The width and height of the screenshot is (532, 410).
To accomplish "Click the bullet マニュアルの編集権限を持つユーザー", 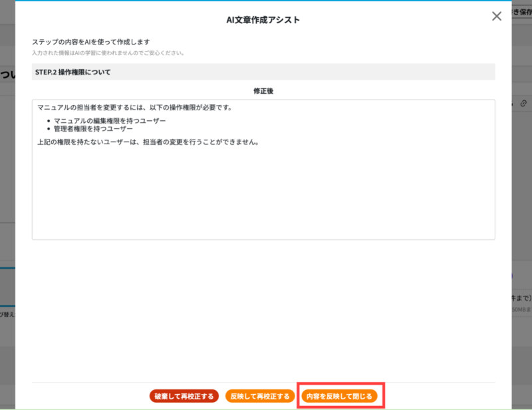I will point(110,121).
